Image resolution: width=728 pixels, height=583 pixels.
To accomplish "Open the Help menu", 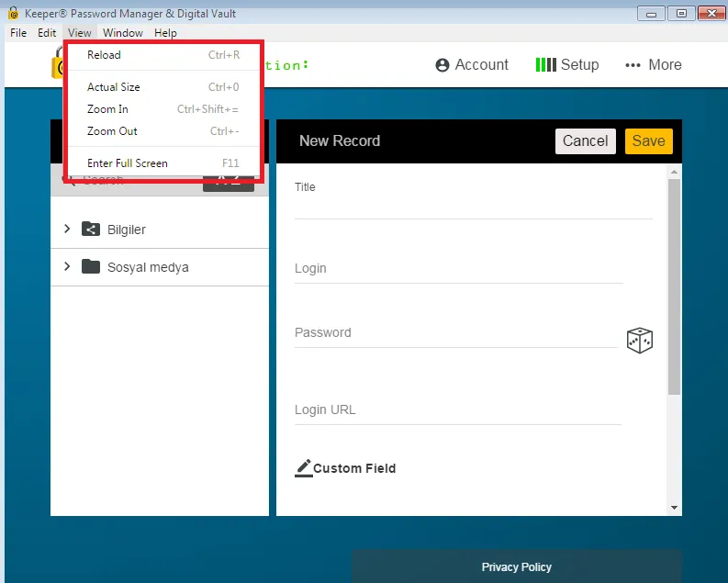I will (x=166, y=33).
